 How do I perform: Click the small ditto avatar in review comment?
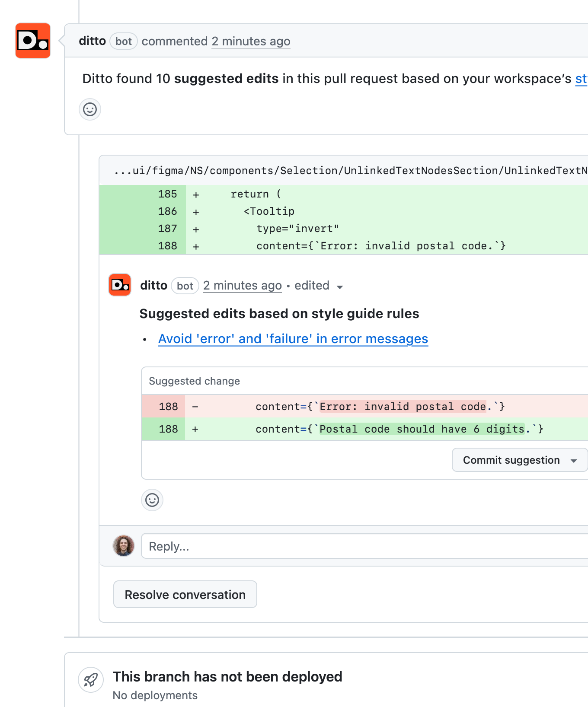click(120, 285)
